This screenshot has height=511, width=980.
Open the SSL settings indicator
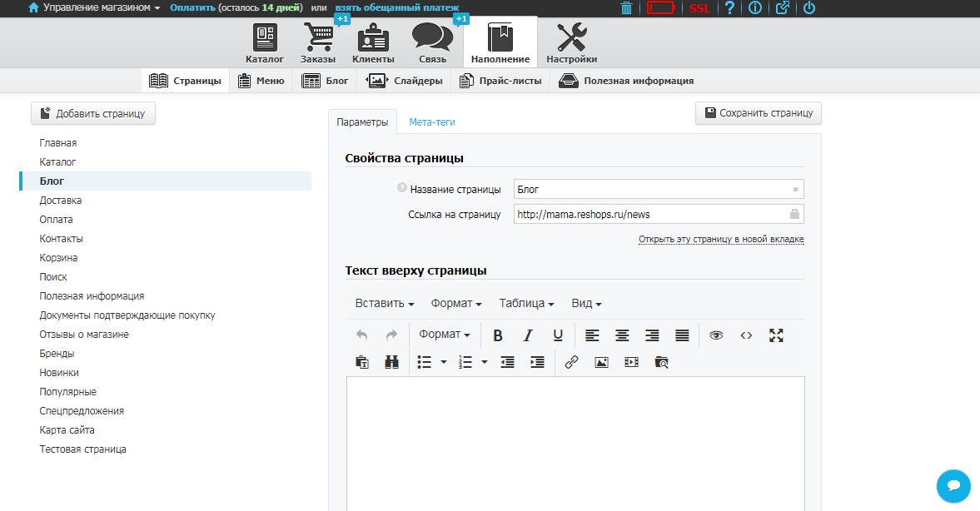coord(699,9)
